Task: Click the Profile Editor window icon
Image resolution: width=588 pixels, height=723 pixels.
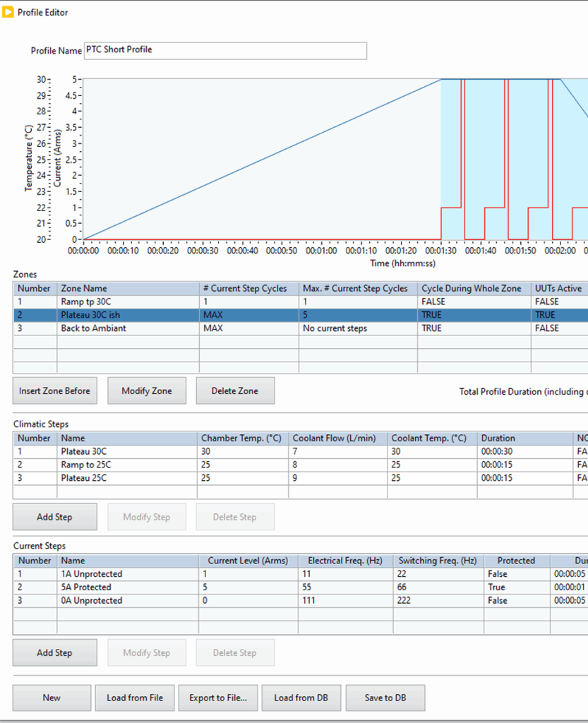Action: tap(8, 12)
